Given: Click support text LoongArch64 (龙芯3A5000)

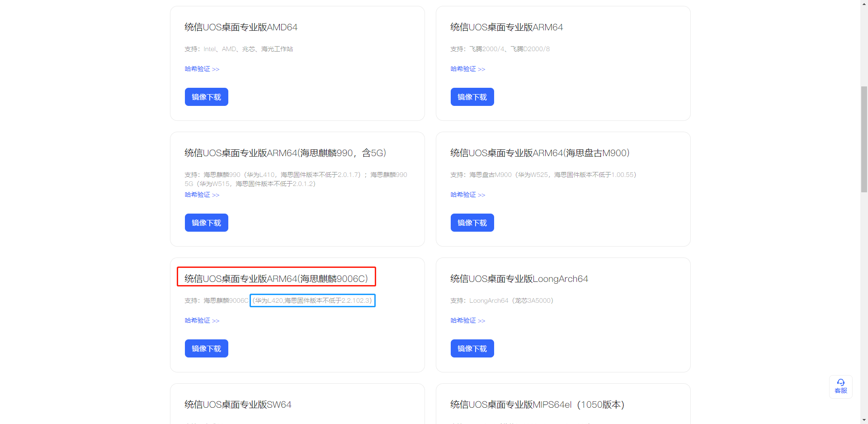Looking at the screenshot, I should [x=511, y=300].
